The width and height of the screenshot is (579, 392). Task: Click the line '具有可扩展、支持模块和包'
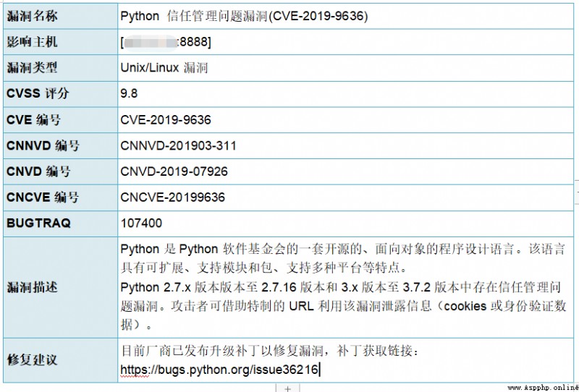pos(264,268)
